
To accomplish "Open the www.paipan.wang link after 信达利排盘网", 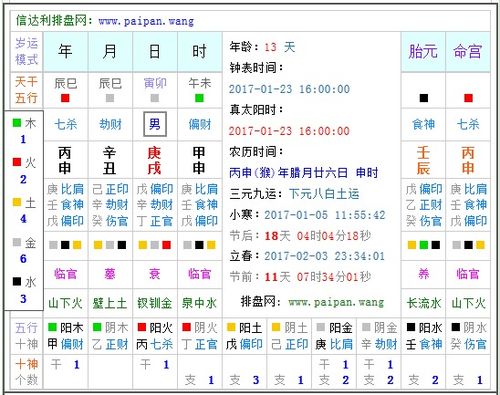I will tap(146, 22).
